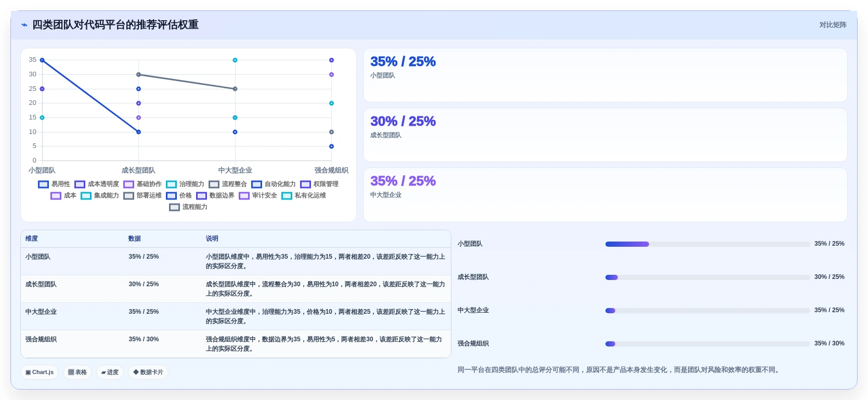The width and height of the screenshot is (868, 400).
Task: Click the description starting 中大型企业维度中
Action: [326, 316]
